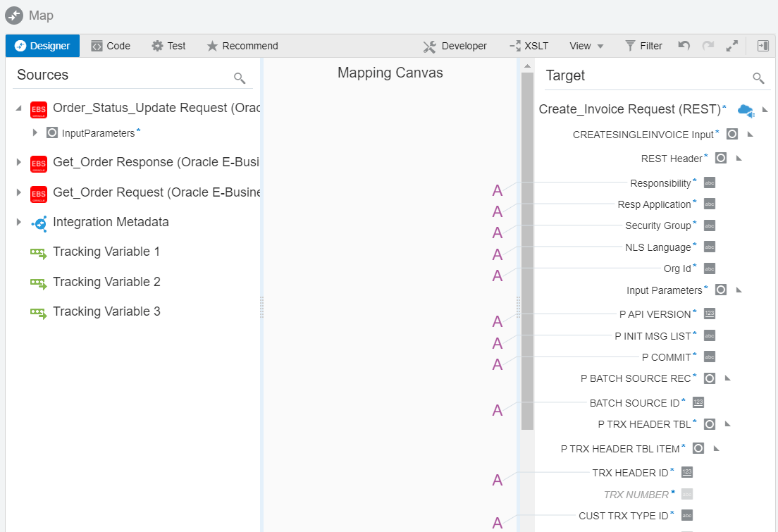Image resolution: width=778 pixels, height=532 pixels.
Task: Select the Security Group target element
Action: click(x=658, y=225)
